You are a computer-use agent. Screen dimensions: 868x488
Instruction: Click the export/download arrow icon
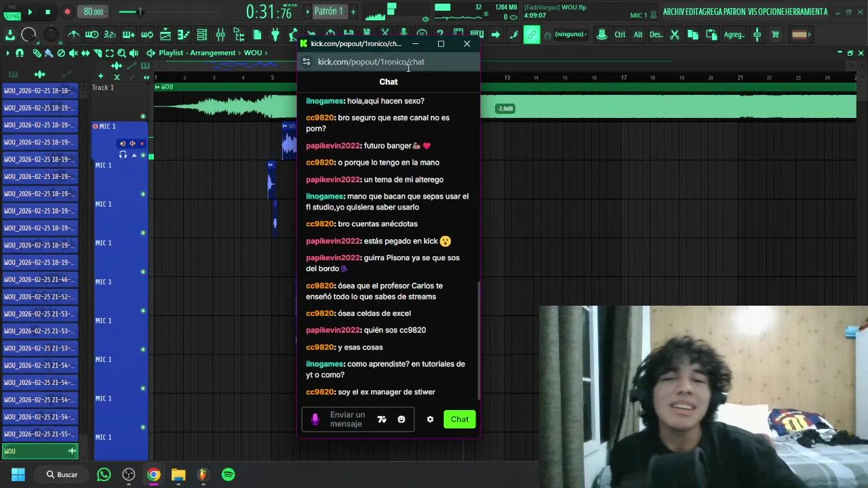pos(10,35)
